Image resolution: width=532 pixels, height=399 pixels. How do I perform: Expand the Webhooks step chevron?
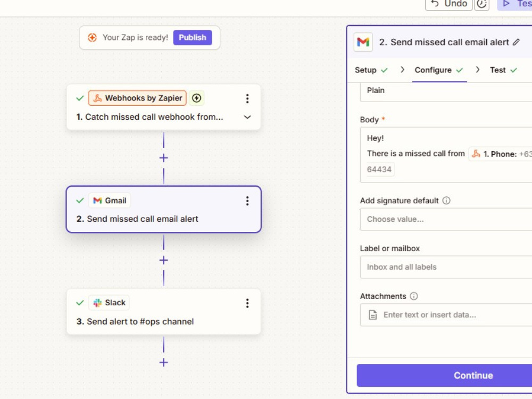tap(247, 117)
